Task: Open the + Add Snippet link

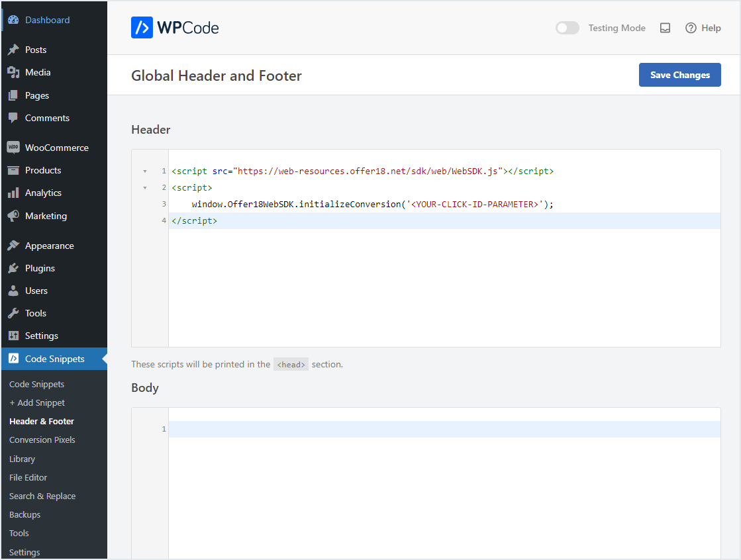Action: [x=37, y=402]
